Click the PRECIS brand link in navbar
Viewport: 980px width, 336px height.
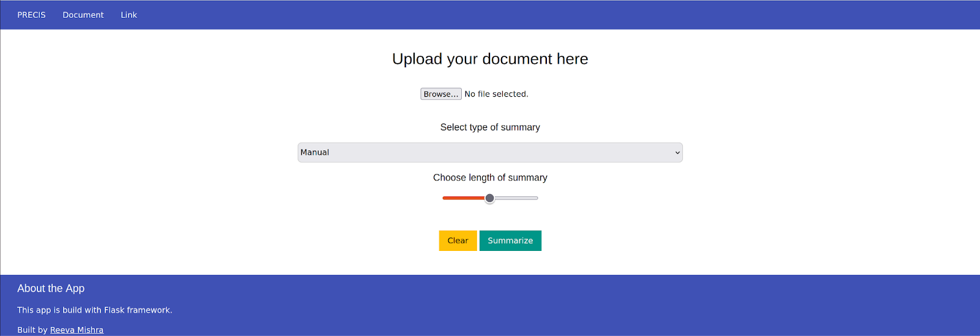[x=31, y=15]
